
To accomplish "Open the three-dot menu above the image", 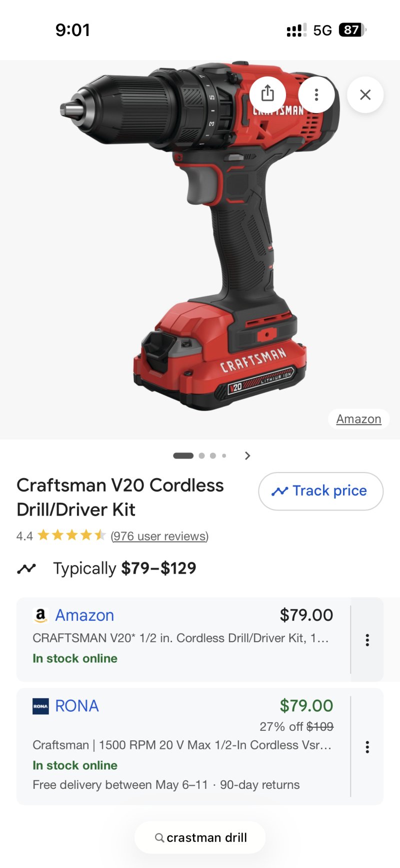I will (316, 95).
